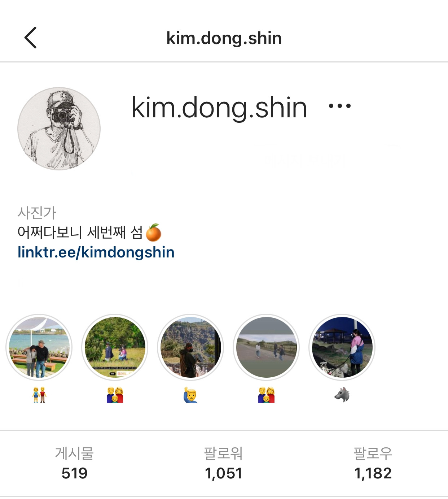View the 519 posts count
The image size is (448, 499).
pos(74,464)
